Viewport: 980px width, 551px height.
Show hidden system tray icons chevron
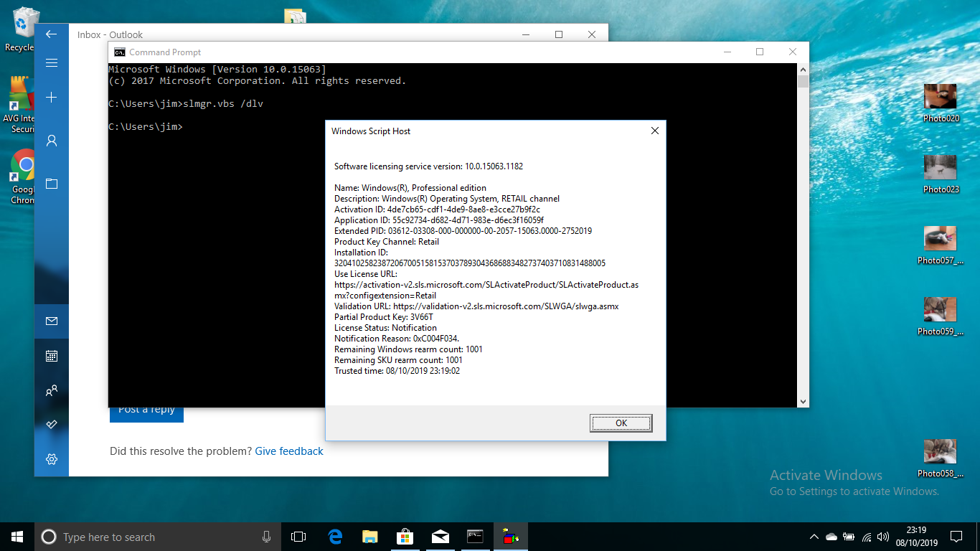[814, 537]
